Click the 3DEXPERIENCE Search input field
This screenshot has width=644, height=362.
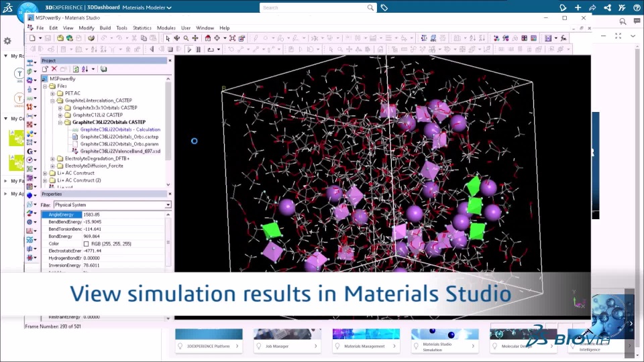(x=313, y=7)
